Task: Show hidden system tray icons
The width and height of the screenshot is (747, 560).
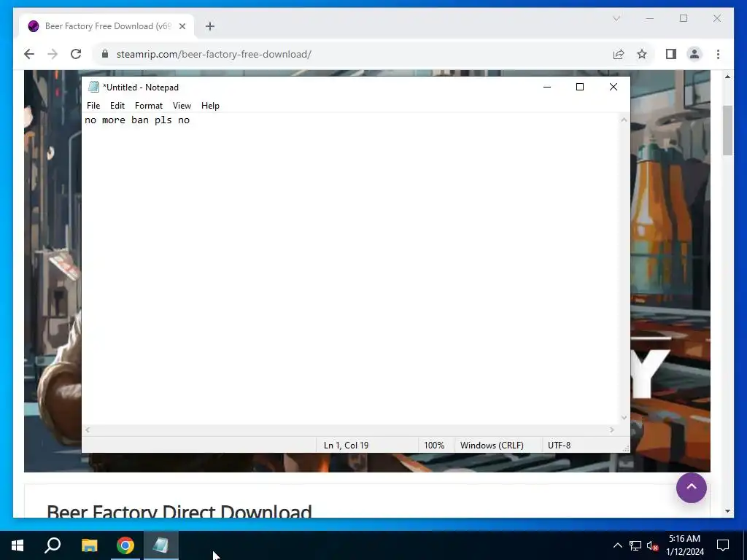Action: (x=617, y=545)
